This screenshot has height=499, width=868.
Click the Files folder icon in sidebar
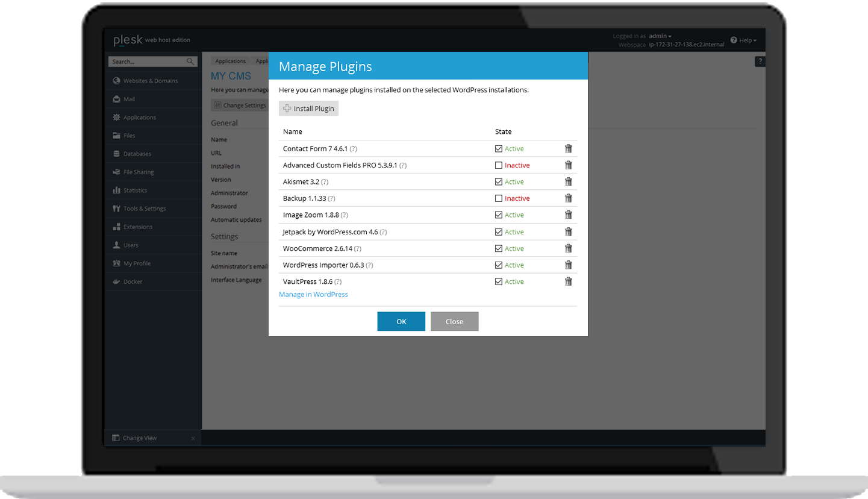point(116,136)
